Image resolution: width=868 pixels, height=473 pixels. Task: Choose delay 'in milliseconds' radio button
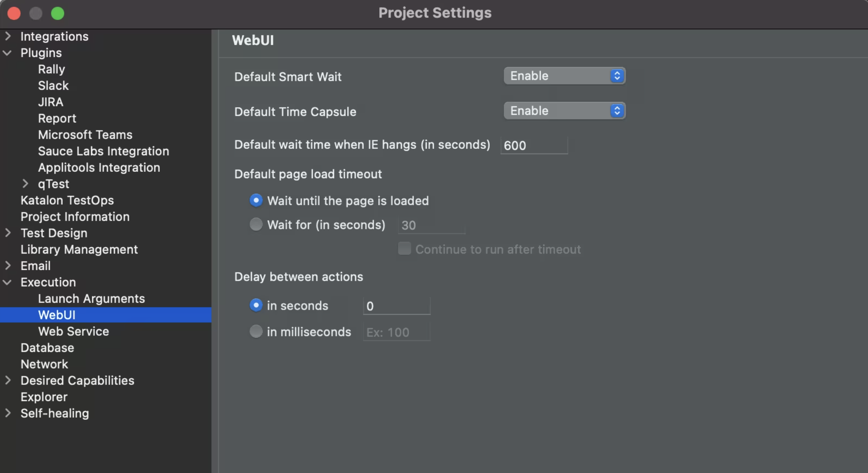coord(256,331)
